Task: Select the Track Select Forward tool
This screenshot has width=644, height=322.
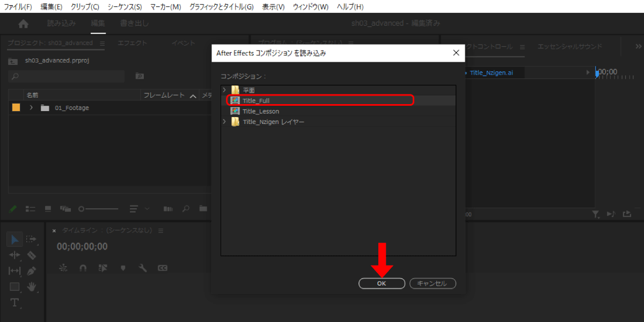Action: tap(31, 239)
